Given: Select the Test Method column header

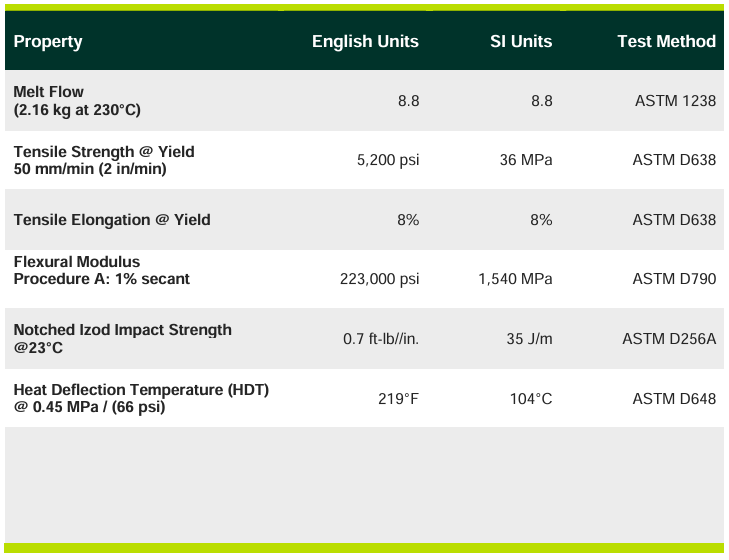Looking at the screenshot, I should pos(666,42).
